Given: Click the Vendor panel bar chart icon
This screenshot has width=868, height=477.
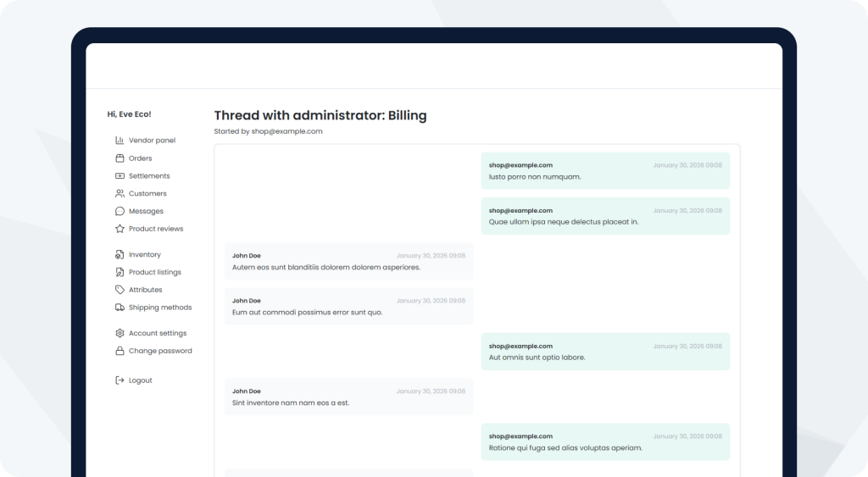Looking at the screenshot, I should (x=120, y=141).
